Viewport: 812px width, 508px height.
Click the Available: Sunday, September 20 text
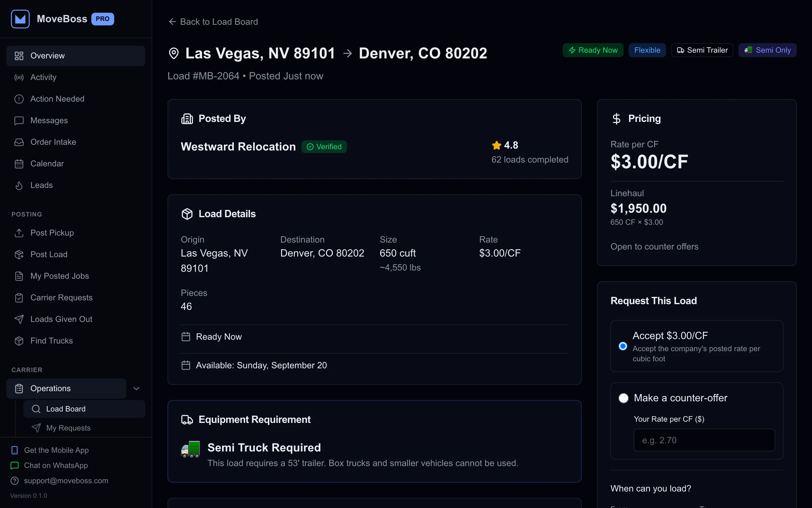click(261, 365)
